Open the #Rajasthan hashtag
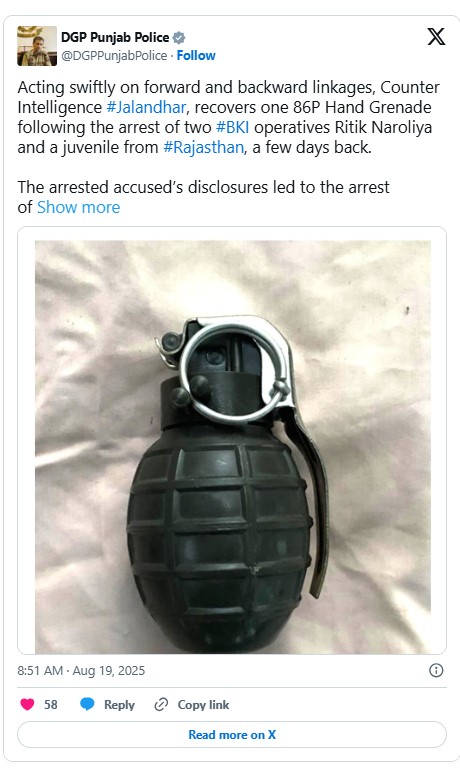 (x=203, y=148)
